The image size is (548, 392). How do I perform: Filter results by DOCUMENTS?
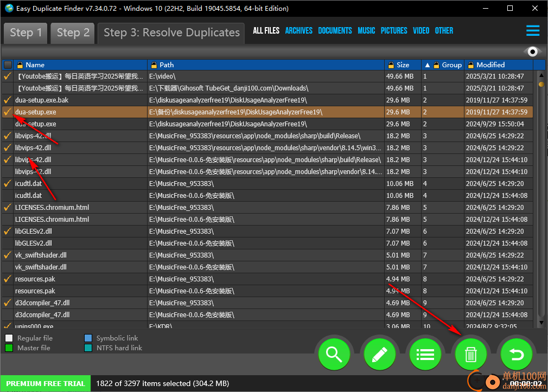point(335,31)
